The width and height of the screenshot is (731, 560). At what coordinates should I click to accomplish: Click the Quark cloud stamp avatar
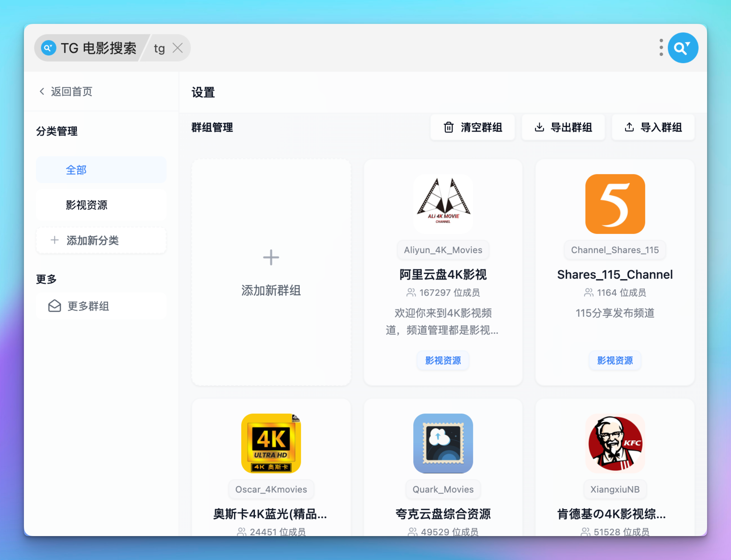(x=443, y=443)
